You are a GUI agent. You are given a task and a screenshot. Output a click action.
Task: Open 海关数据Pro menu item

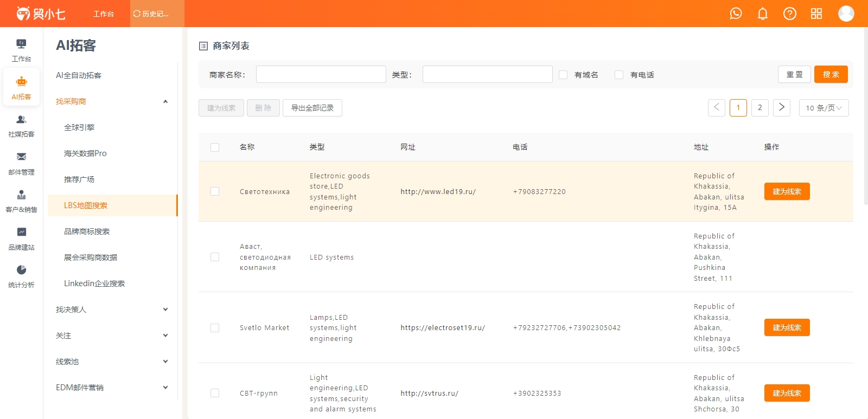coord(112,153)
